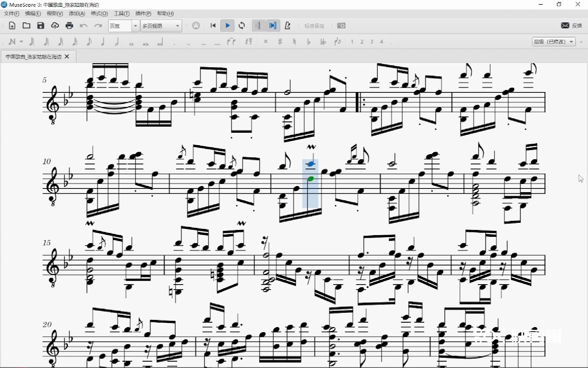Open the 插件(P) menu

pos(143,13)
